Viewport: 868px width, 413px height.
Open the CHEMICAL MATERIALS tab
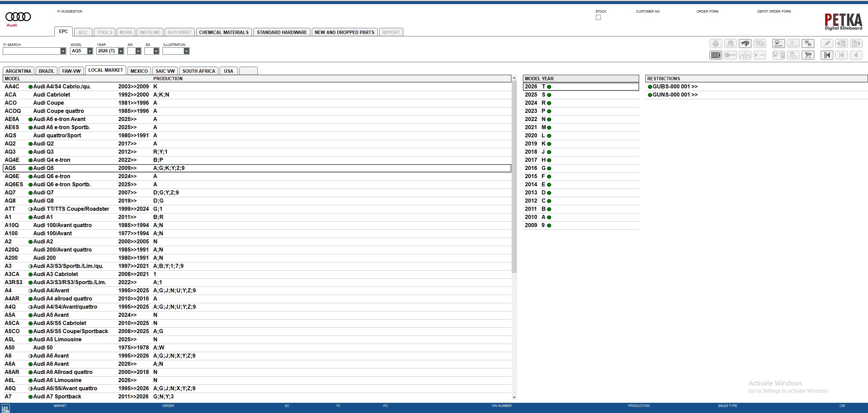[x=224, y=32]
